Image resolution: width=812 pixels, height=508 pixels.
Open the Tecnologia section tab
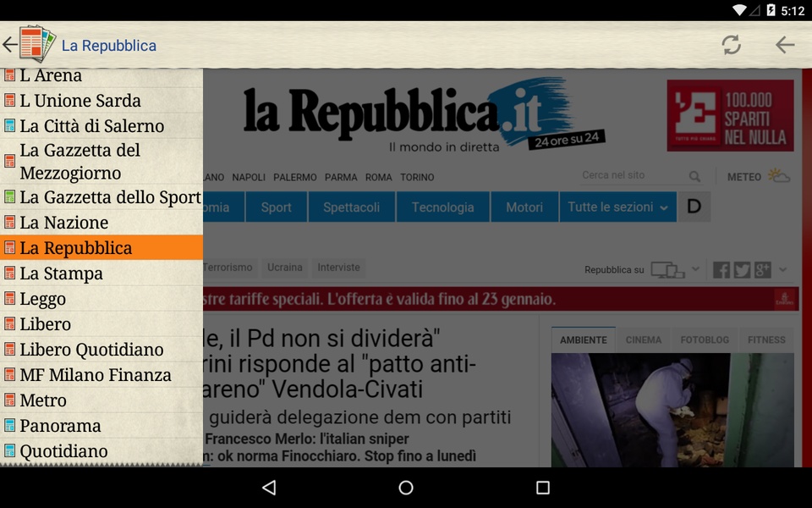coord(442,207)
